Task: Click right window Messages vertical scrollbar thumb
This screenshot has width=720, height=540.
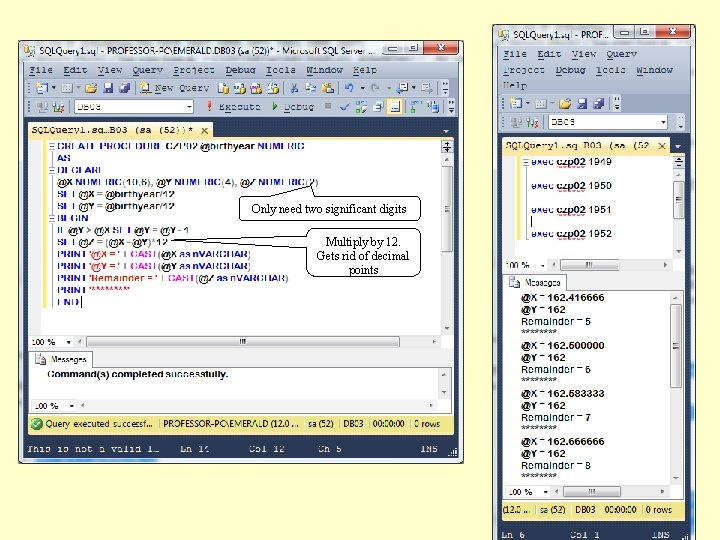Action: (x=675, y=346)
